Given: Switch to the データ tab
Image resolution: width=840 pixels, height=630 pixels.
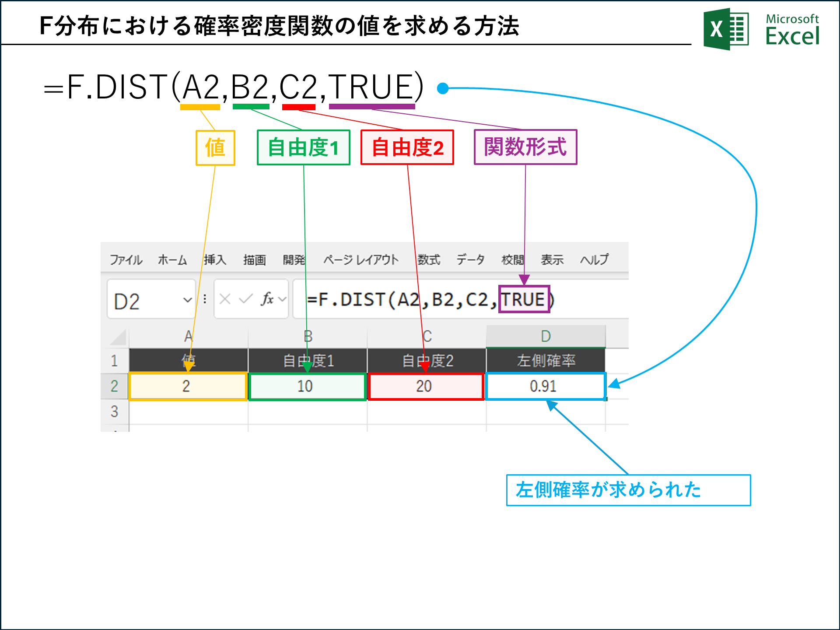Looking at the screenshot, I should (470, 260).
